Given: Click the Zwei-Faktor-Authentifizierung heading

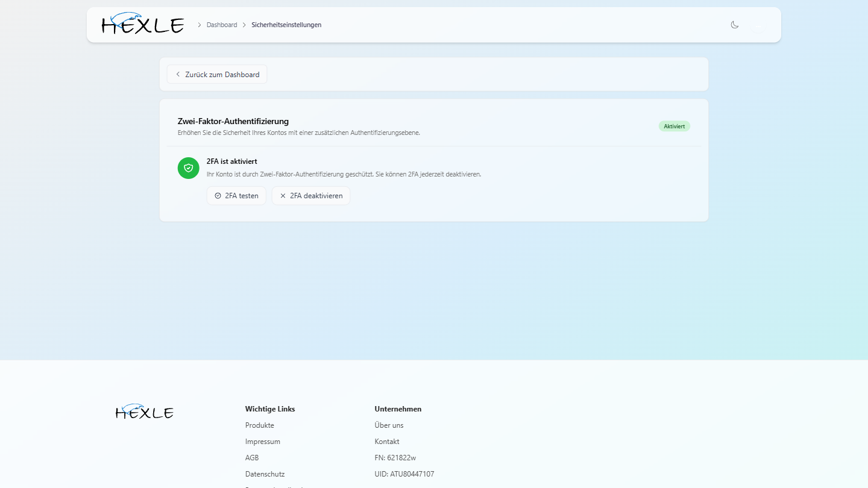Looking at the screenshot, I should coord(233,121).
